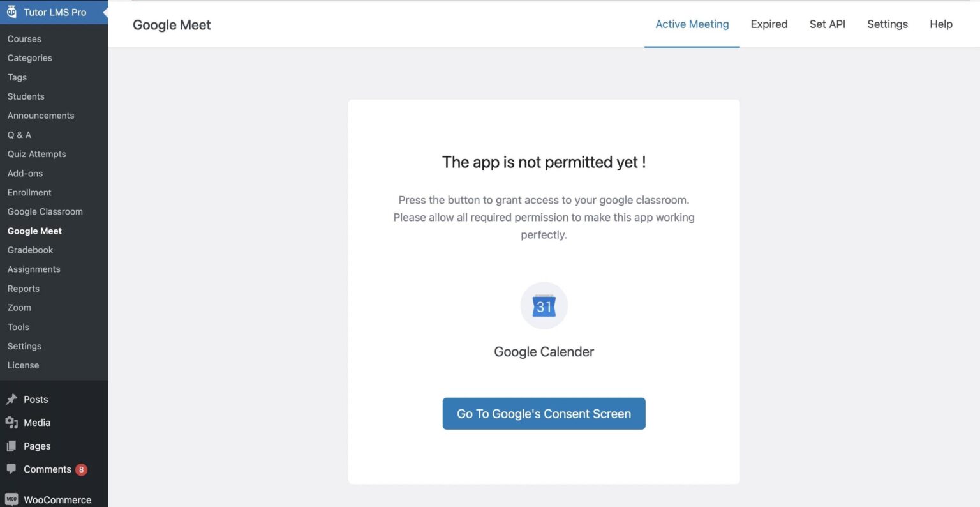Open Media via its camera icon
980x507 pixels.
pyautogui.click(x=12, y=422)
